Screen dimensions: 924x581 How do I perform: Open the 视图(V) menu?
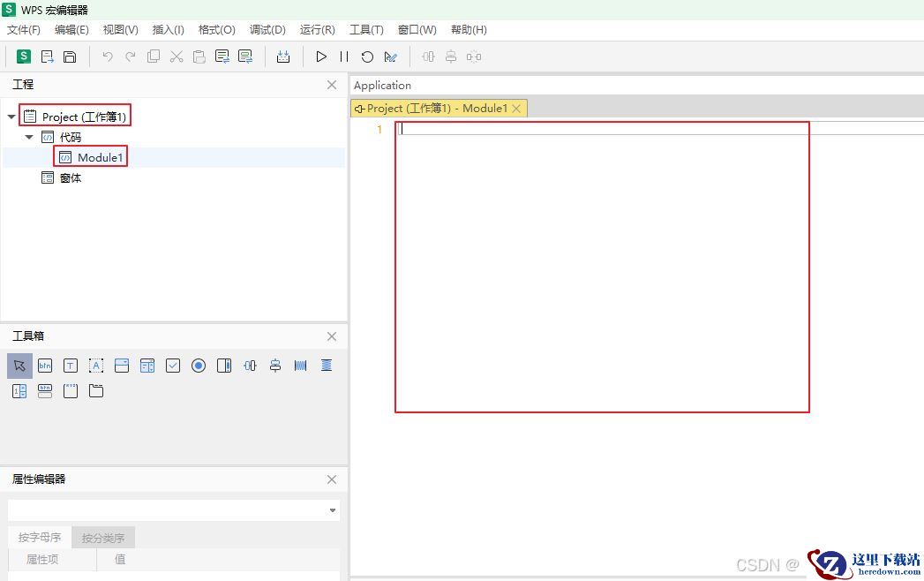pyautogui.click(x=120, y=29)
